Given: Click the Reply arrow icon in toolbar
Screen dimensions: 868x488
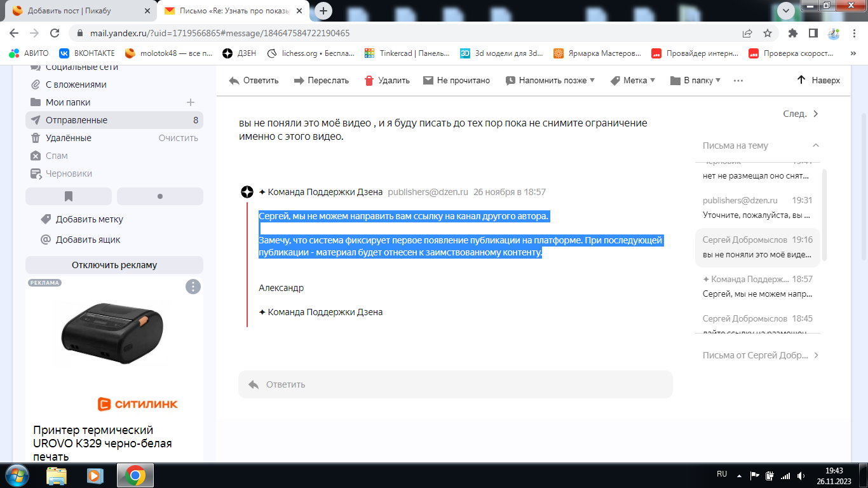Looking at the screenshot, I should tap(234, 81).
